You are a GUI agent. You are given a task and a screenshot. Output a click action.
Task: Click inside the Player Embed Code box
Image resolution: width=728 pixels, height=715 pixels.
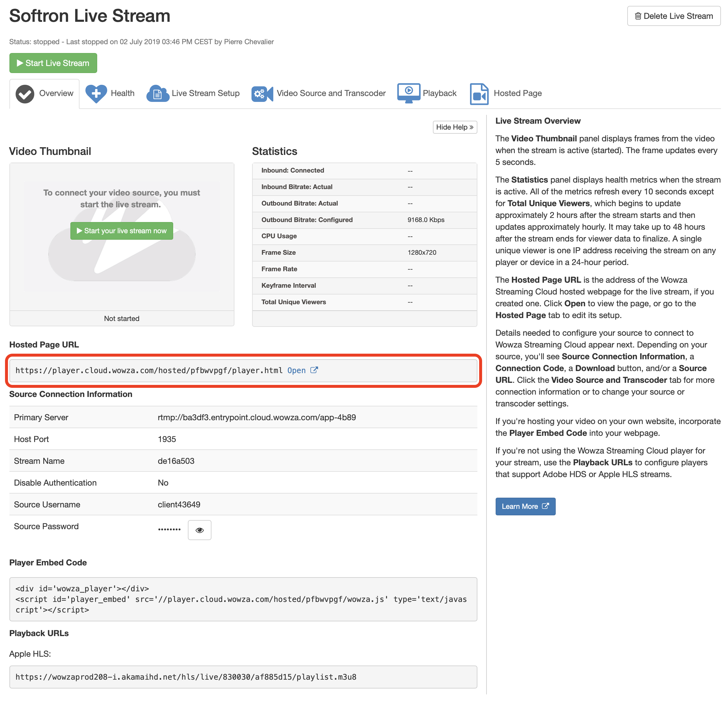(x=243, y=599)
